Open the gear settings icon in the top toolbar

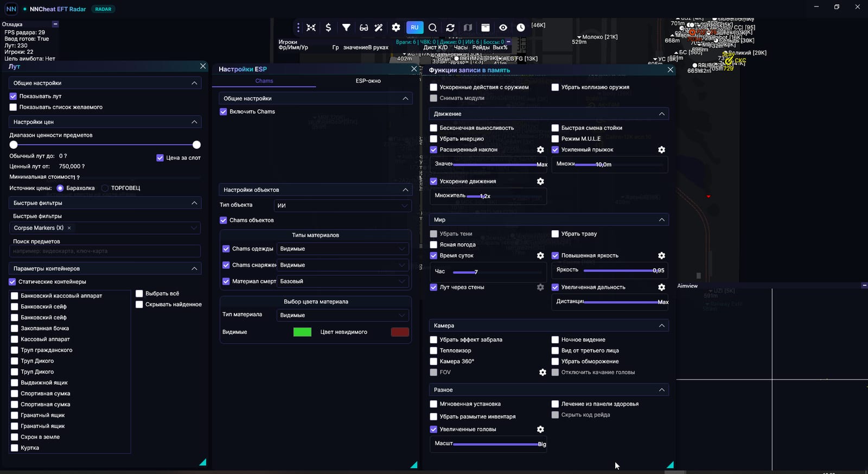click(x=396, y=27)
